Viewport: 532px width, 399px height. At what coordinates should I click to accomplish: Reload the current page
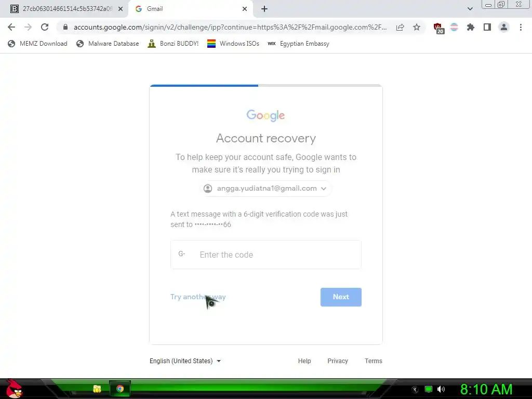[x=45, y=27]
